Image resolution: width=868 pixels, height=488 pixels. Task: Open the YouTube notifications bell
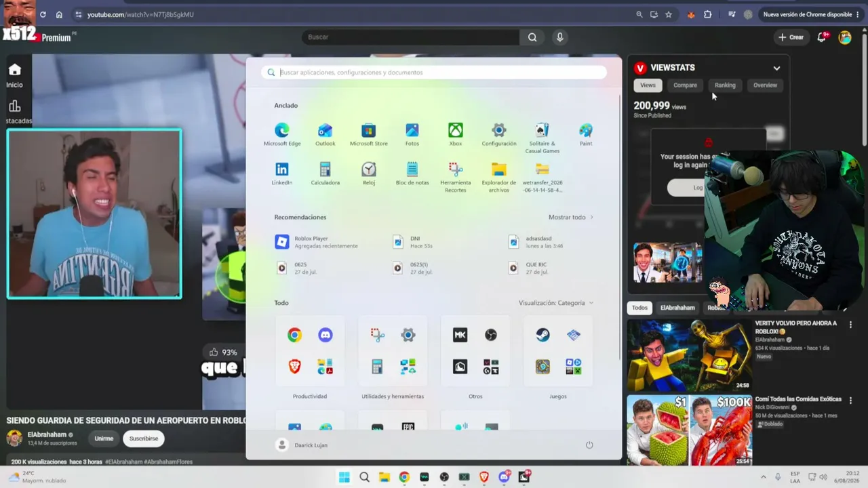click(x=822, y=37)
